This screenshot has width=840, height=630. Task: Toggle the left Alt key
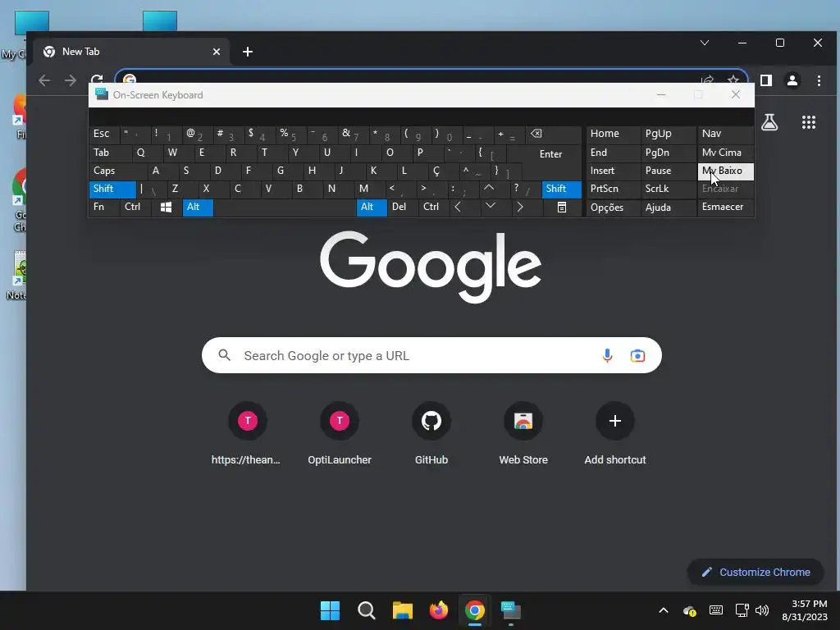198,208
